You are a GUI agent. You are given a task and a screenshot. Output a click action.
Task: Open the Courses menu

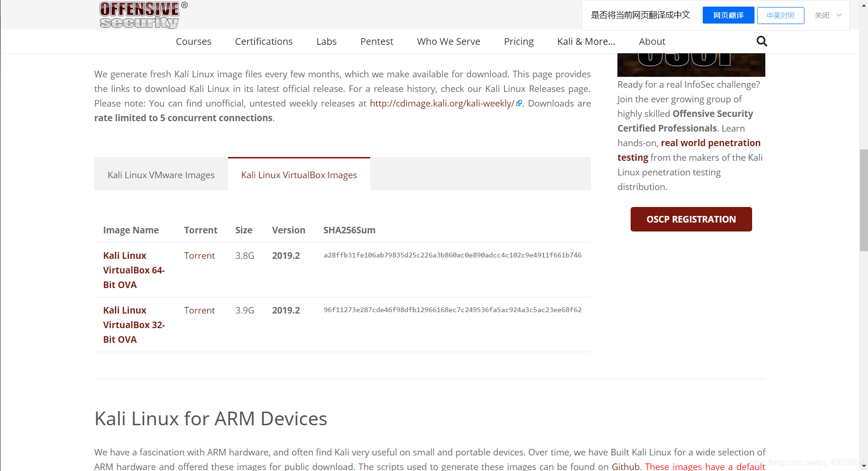(194, 41)
